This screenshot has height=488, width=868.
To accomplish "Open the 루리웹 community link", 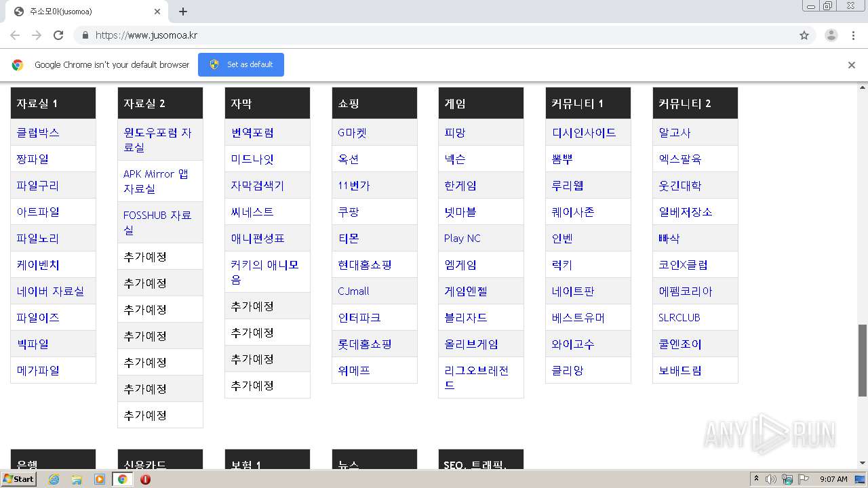I will 568,186.
